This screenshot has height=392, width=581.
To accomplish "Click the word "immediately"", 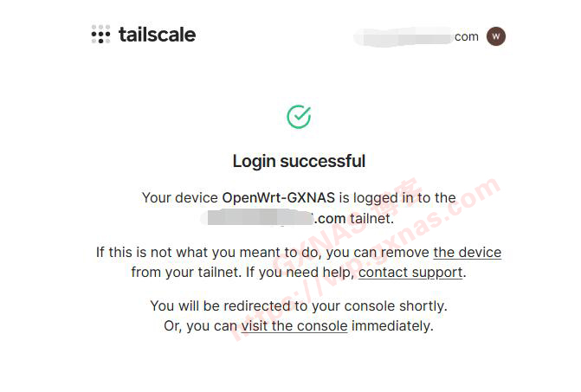I will tap(392, 326).
